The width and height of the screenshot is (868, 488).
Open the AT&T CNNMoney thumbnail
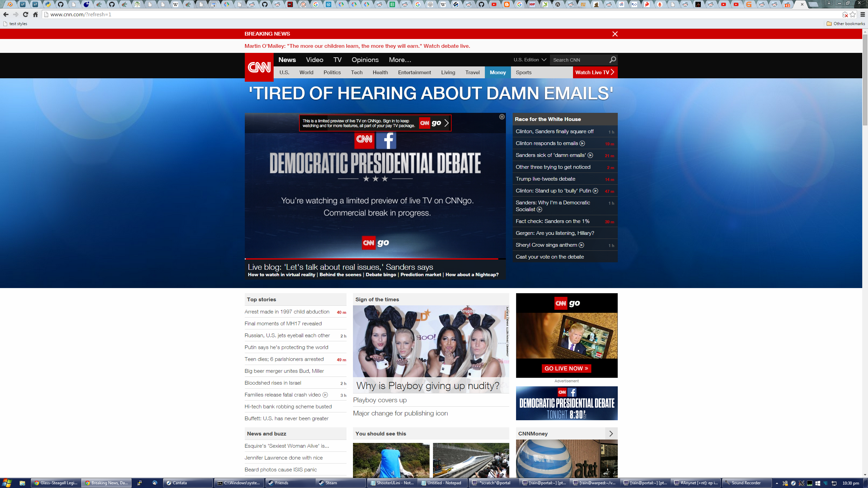pyautogui.click(x=567, y=459)
